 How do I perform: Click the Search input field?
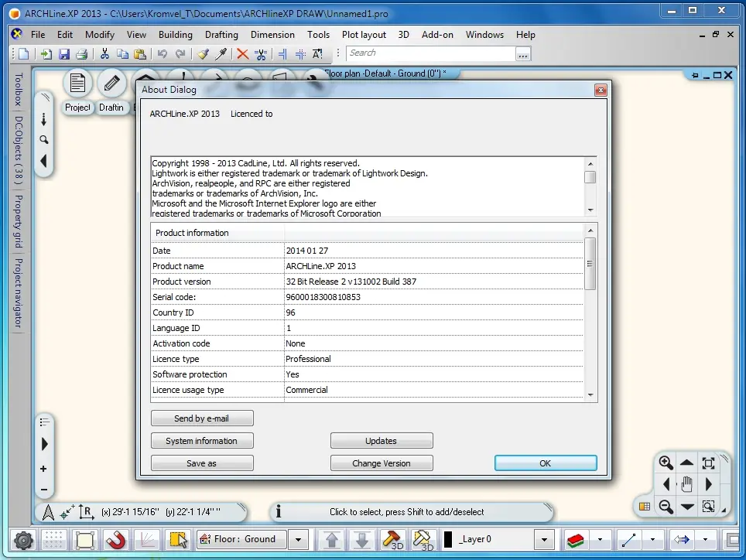430,53
